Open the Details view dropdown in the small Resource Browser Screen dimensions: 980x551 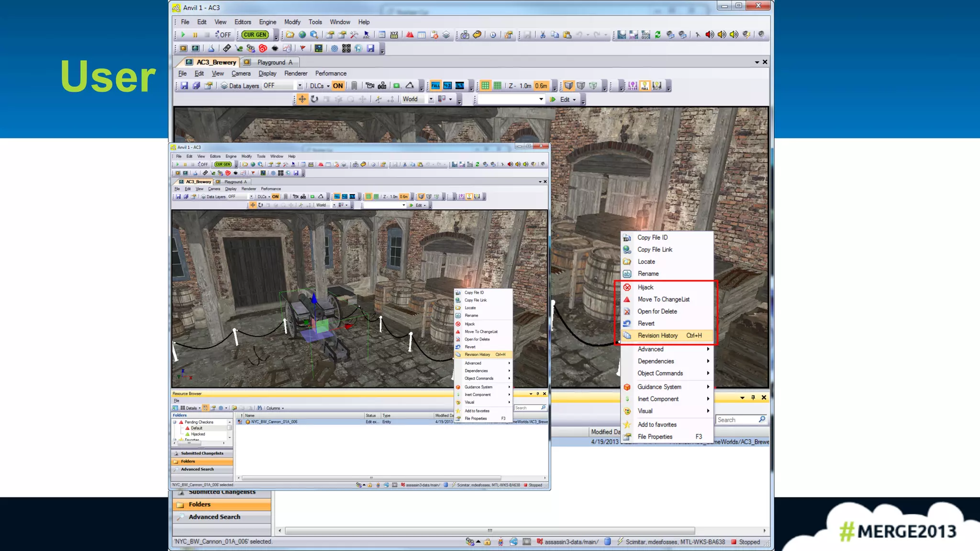190,408
